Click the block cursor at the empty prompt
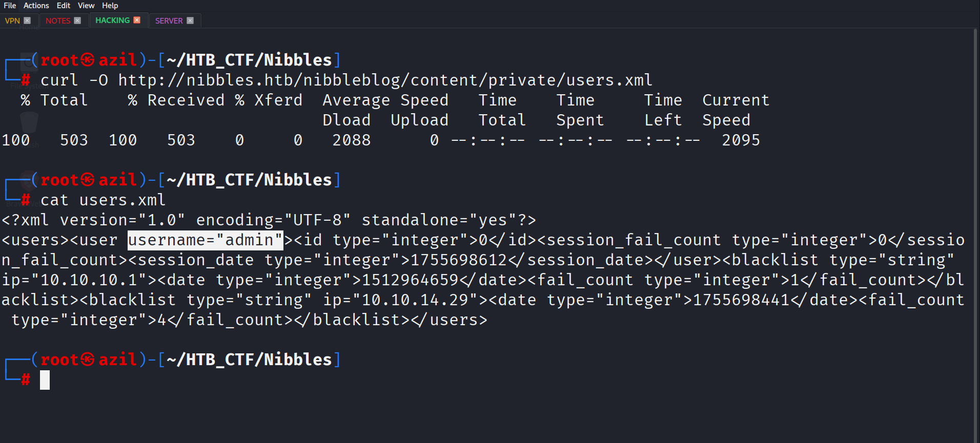This screenshot has width=980, height=443. tap(45, 380)
